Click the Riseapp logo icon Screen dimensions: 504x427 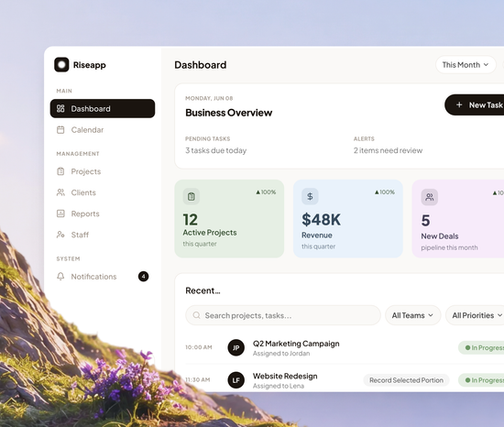coord(61,64)
